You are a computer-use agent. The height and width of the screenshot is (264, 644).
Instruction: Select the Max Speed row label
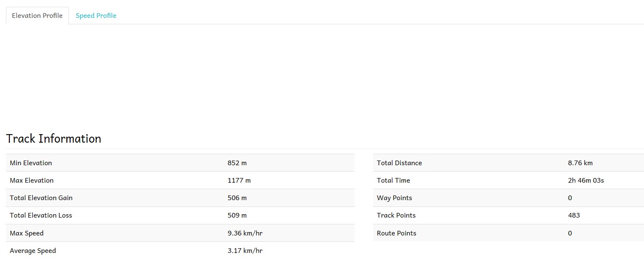[26, 233]
